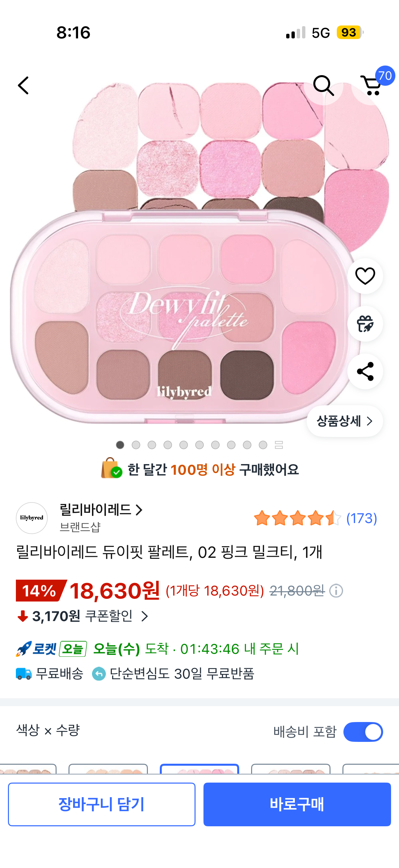Select the second image page dot
This screenshot has height=868, width=399.
(136, 445)
